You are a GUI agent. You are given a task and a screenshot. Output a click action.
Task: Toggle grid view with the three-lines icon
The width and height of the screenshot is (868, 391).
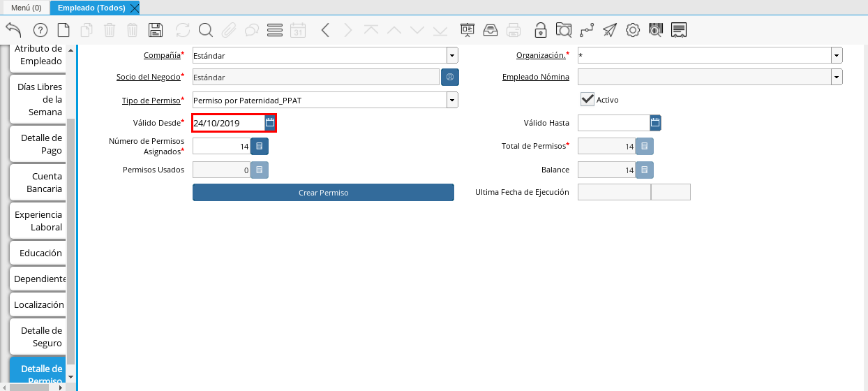click(x=275, y=30)
